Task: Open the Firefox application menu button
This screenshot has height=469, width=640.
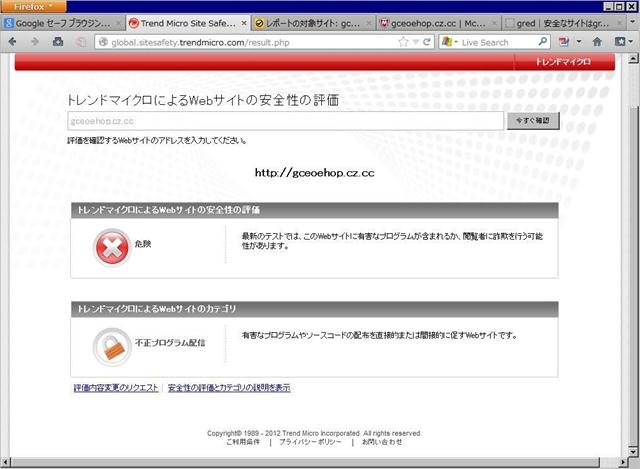Action: pos(33,6)
